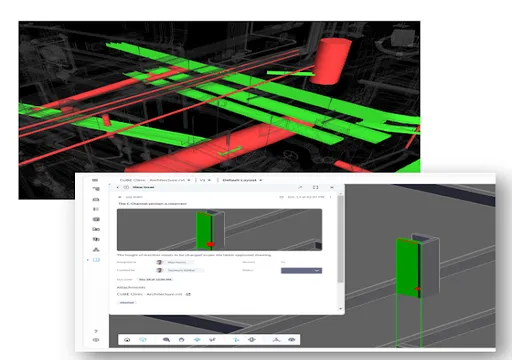Click the question mark help icon
Image resolution: width=512 pixels, height=360 pixels.
click(x=96, y=331)
